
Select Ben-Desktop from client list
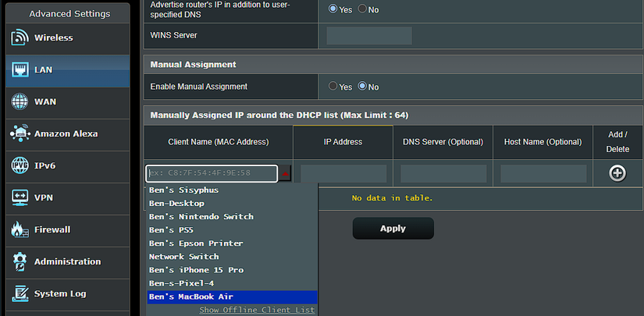(232, 204)
